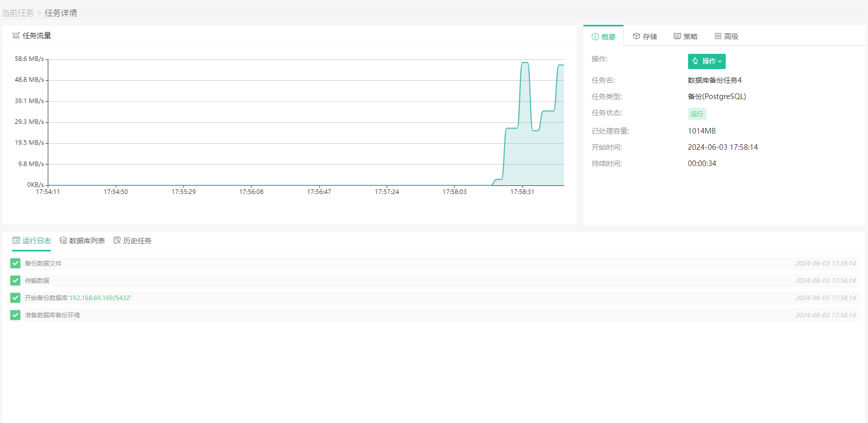Switch to the 存储 tab
This screenshot has width=868, height=423.
(645, 37)
